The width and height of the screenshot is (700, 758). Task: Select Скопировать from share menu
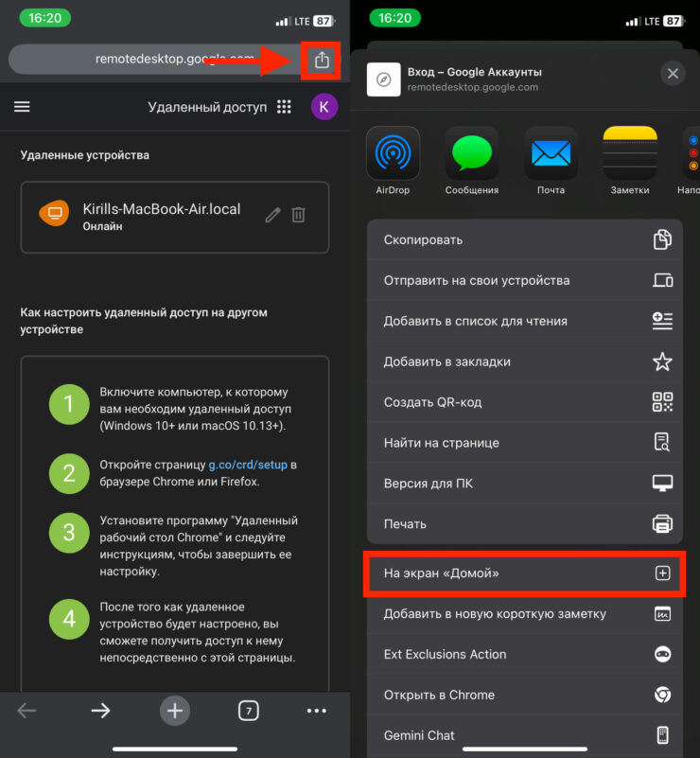click(x=525, y=240)
